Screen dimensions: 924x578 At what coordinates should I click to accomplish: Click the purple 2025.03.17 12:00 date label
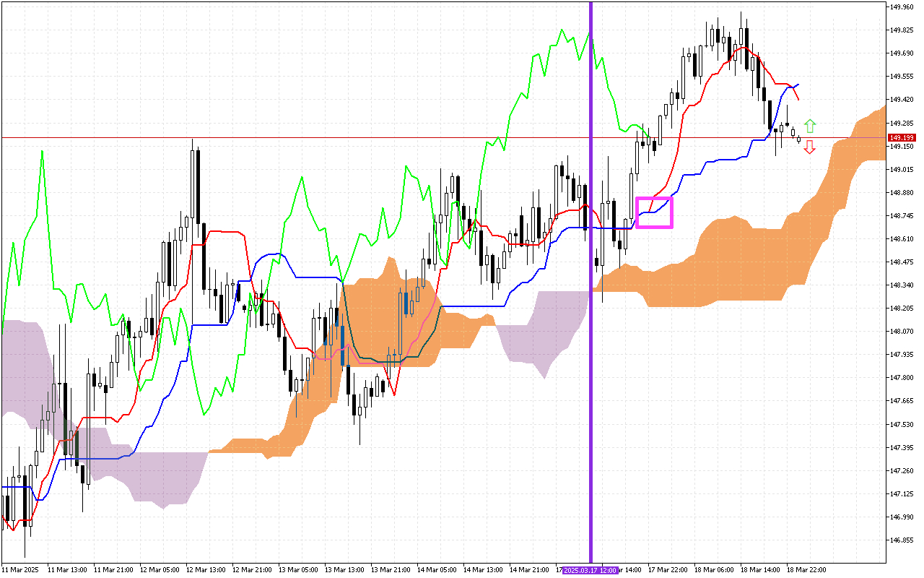coord(590,570)
